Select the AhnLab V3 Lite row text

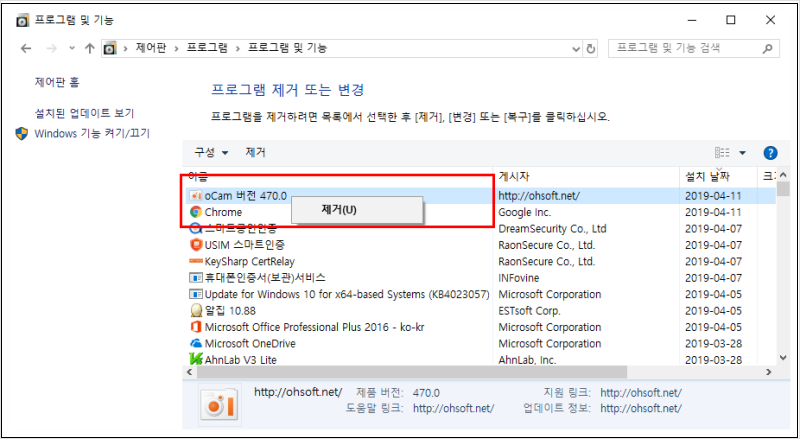tap(240, 360)
